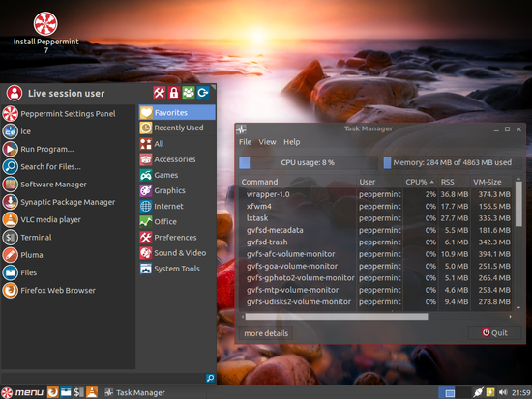Click the menu button on the taskbar
Image resolution: width=532 pixels, height=399 pixels.
pos(23,392)
